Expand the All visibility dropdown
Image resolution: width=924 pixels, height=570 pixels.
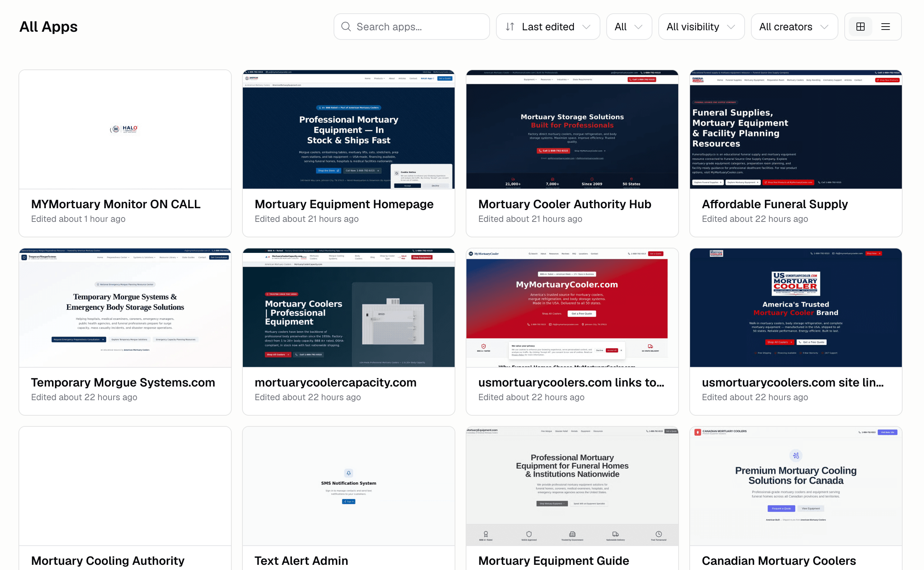[x=701, y=27]
